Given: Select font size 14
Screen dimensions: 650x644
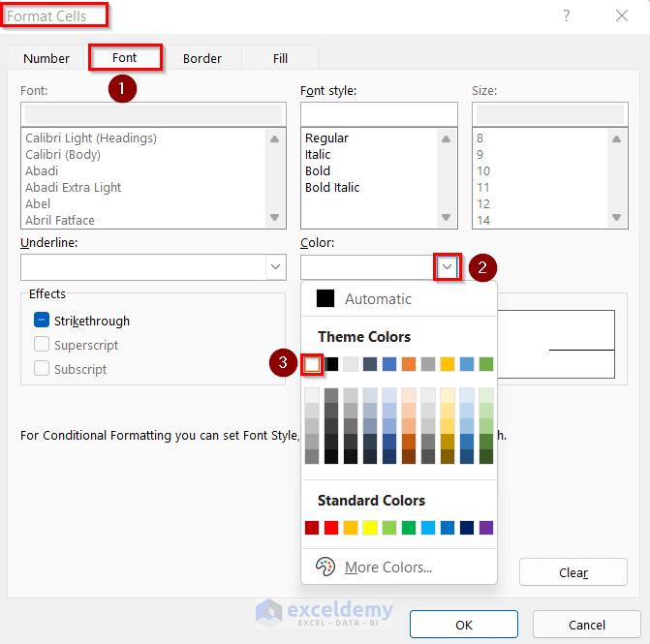Looking at the screenshot, I should point(483,221).
